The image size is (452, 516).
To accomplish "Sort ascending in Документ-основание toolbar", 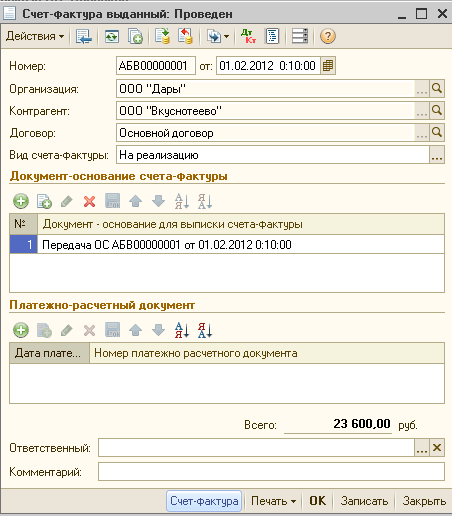I will [182, 201].
